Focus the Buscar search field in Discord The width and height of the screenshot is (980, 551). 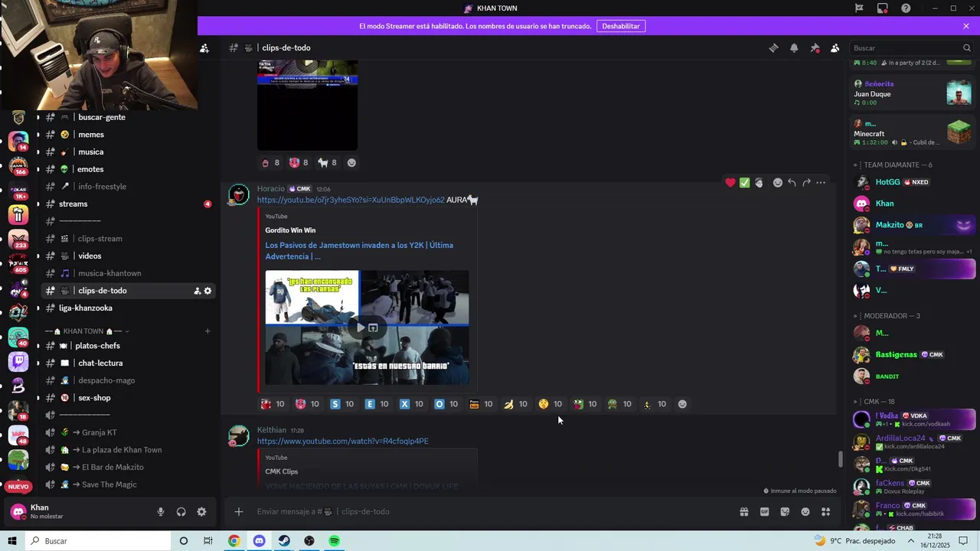pyautogui.click(x=911, y=47)
